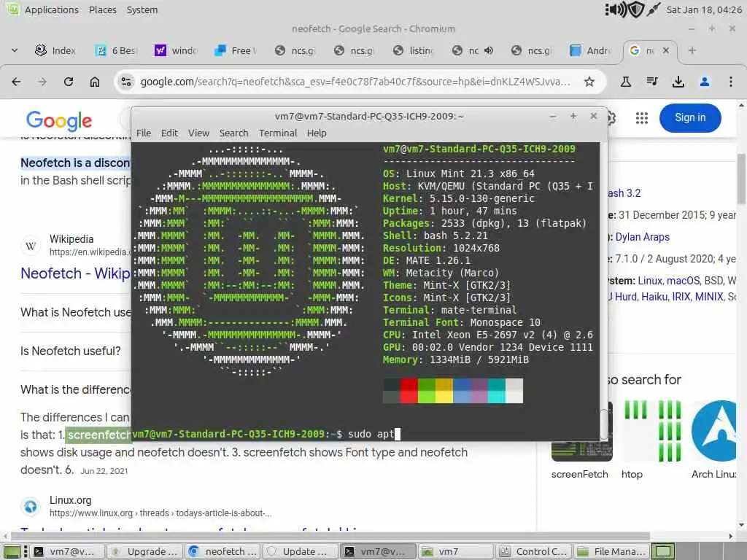Open a new Chromium tab
This screenshot has height=560, width=747.
[x=692, y=50]
